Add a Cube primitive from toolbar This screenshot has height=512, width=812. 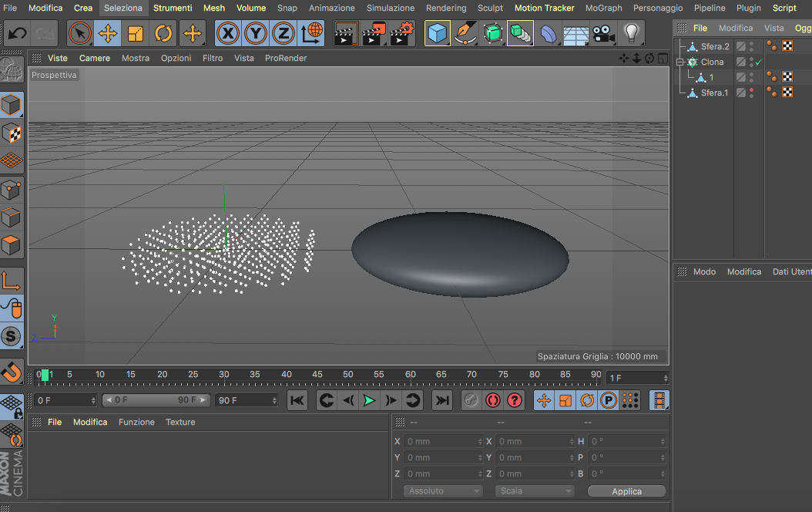(x=437, y=34)
